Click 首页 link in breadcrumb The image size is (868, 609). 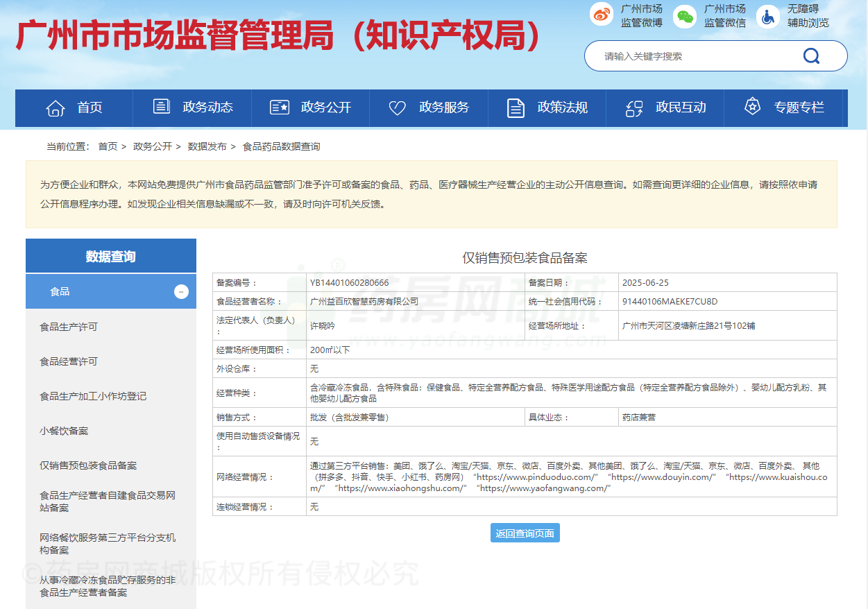108,146
